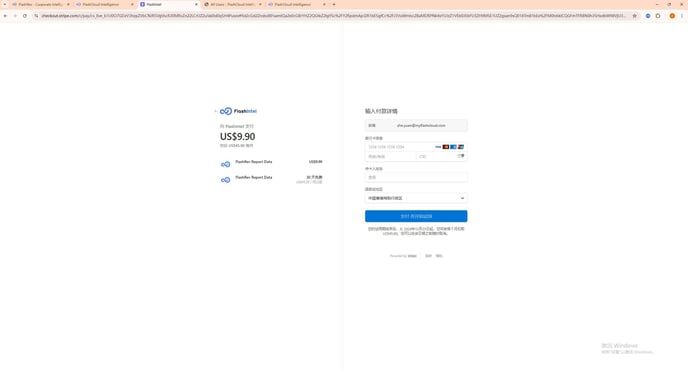Click the CVC card hint icon
688x370 pixels.
461,156
